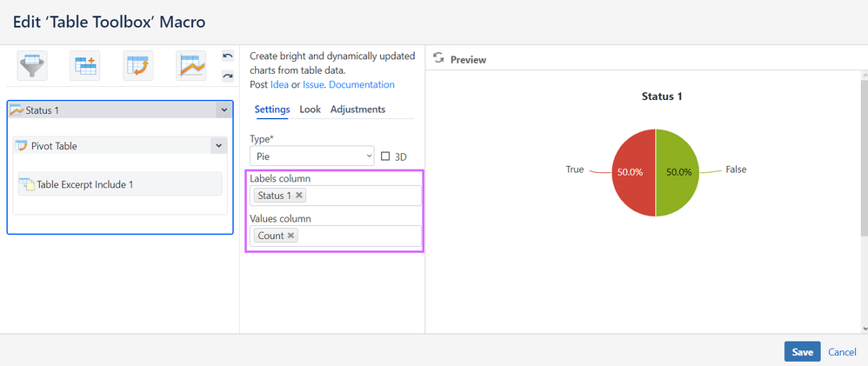Click the Chart from Table toolbar icon
868x366 pixels.
(191, 65)
